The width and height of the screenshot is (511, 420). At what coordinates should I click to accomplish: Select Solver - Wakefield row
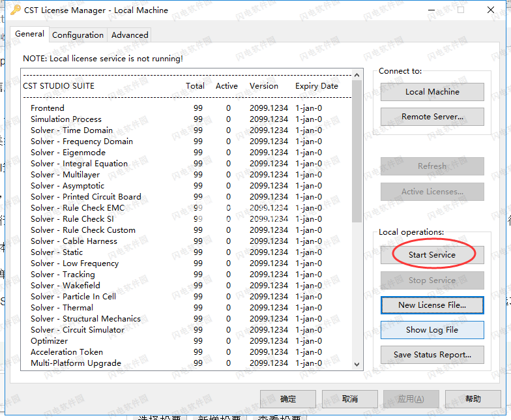176,286
